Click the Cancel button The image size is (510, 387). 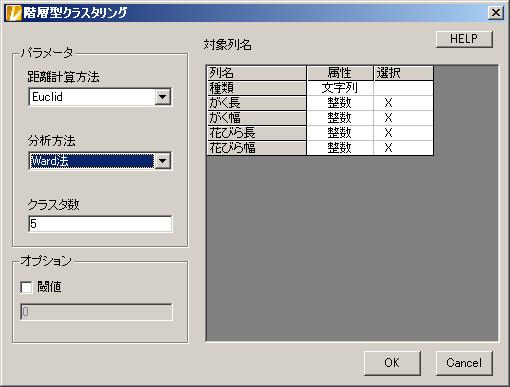[x=464, y=363]
